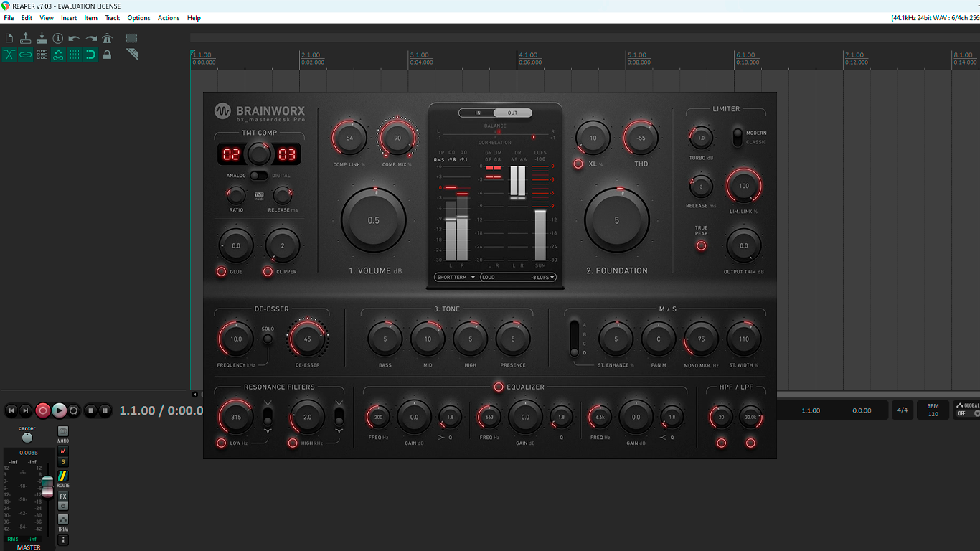
Task: Click the Undo arrow icon
Action: (x=75, y=38)
